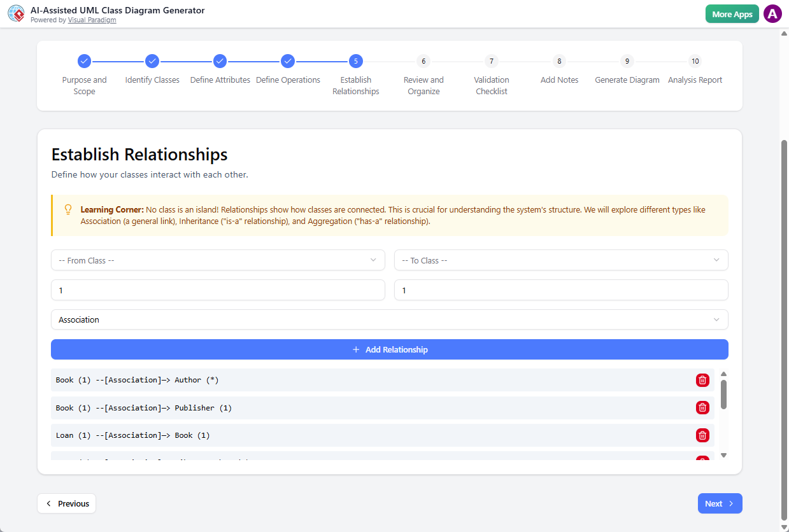Click the From multiplicity input field
The height and width of the screenshot is (532, 789).
218,290
